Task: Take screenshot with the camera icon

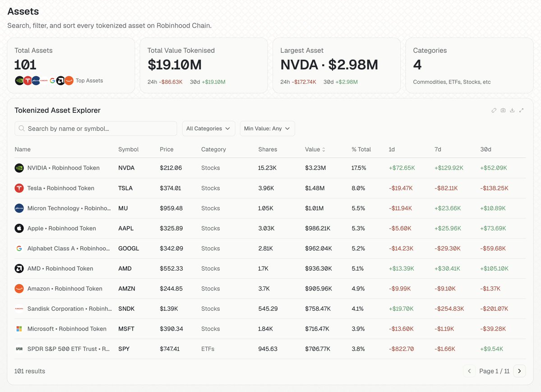Action: pyautogui.click(x=503, y=111)
